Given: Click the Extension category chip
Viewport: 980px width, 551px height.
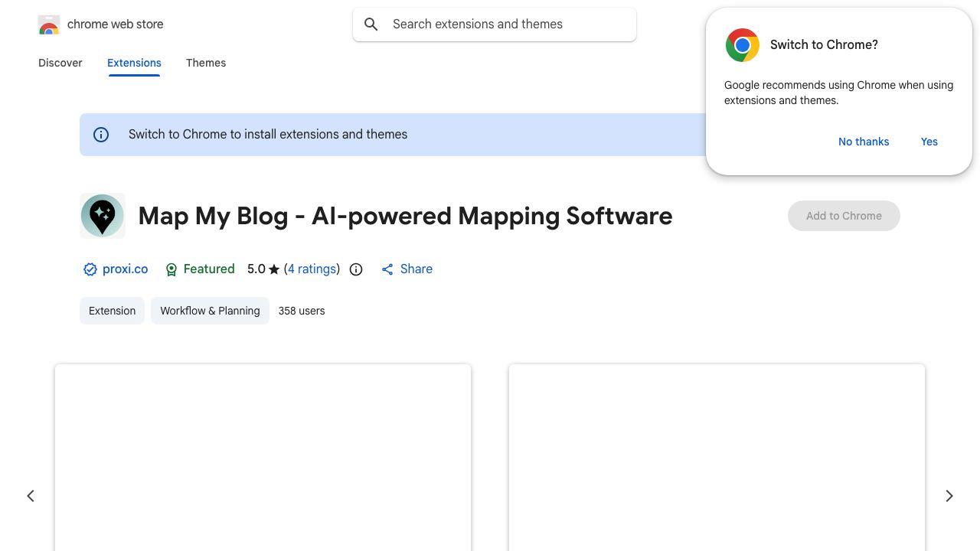Looking at the screenshot, I should point(112,311).
